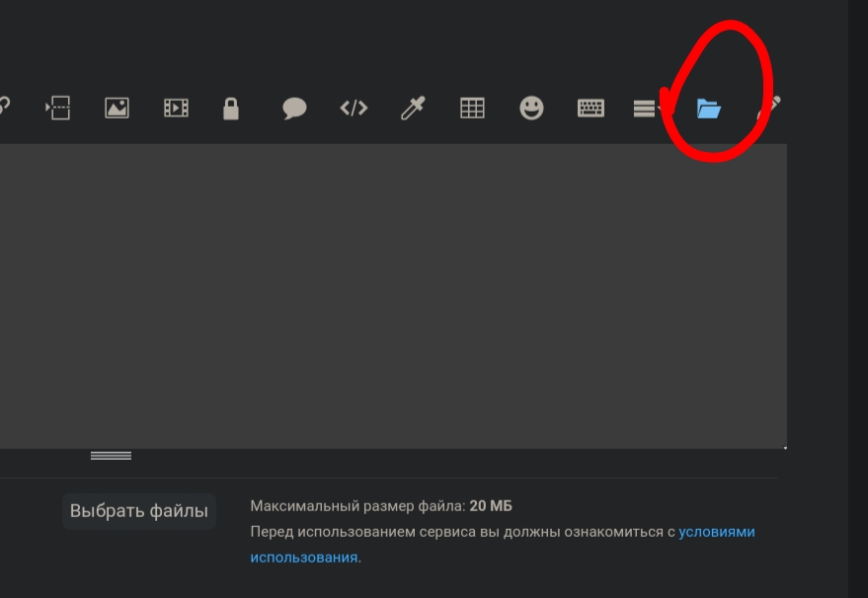868x598 pixels.
Task: Open the smiley emoji picker
Action: pos(531,108)
